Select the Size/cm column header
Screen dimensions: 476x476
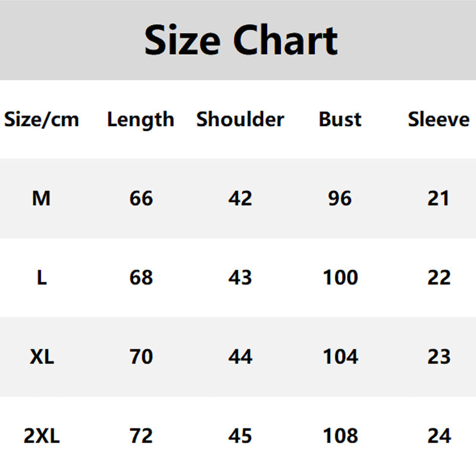point(42,120)
